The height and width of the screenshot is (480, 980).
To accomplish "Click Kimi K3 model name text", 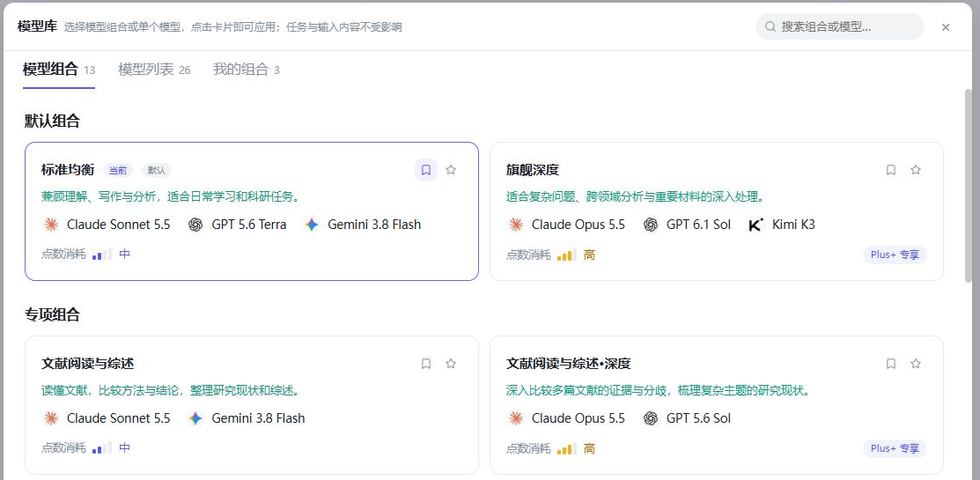I will pos(793,225).
